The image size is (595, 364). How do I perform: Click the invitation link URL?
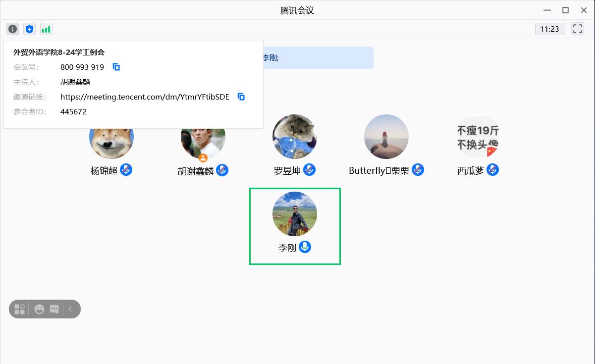pos(145,97)
